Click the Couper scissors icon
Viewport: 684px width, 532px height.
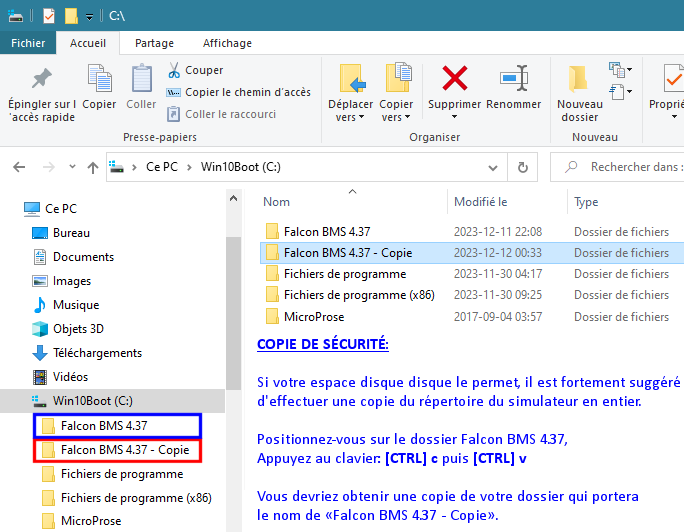click(174, 71)
